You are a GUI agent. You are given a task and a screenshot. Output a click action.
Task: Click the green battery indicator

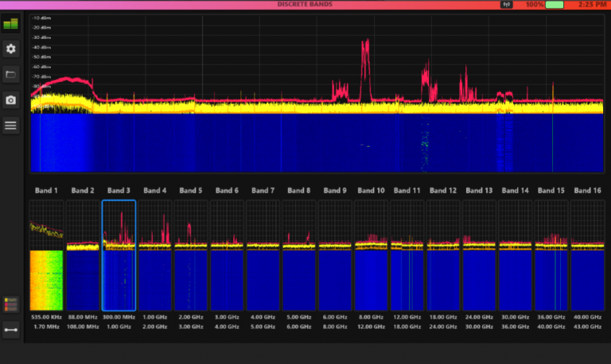point(555,5)
